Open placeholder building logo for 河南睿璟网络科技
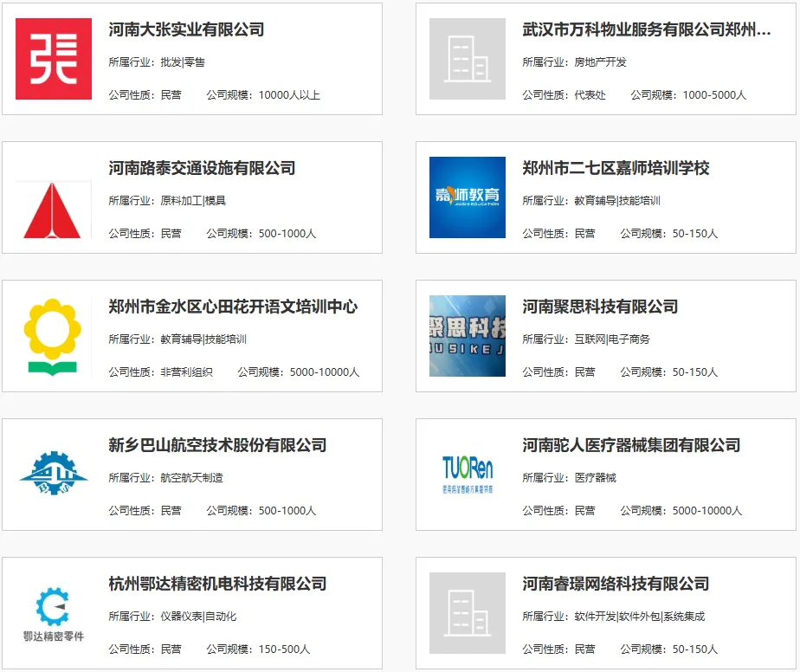 (468, 613)
